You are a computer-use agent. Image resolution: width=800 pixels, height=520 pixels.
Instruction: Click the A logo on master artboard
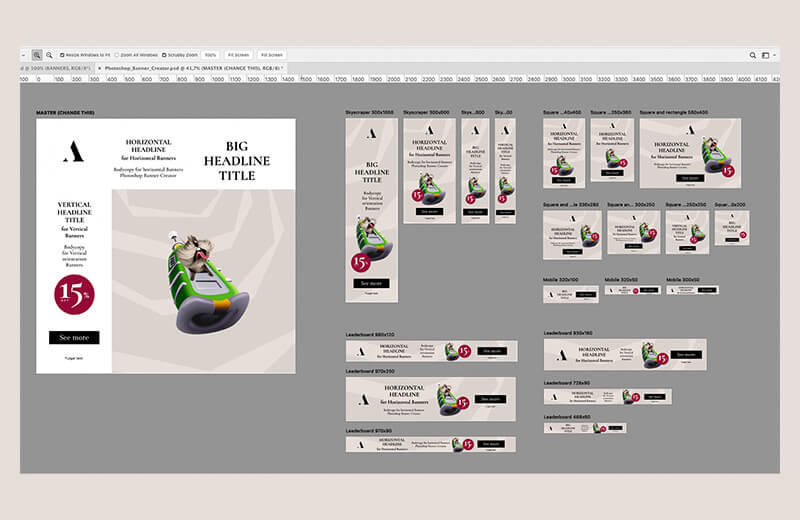[74, 151]
